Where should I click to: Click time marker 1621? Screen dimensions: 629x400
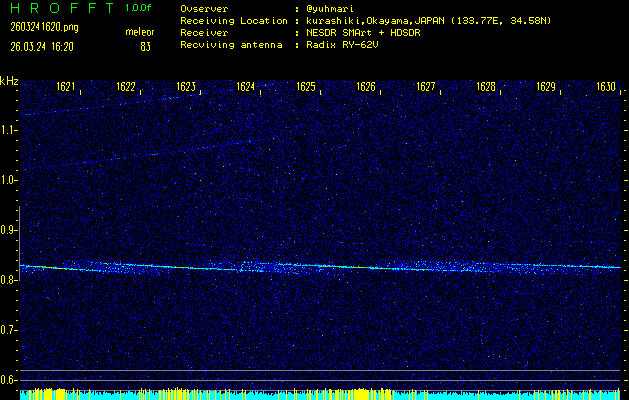pyautogui.click(x=66, y=87)
